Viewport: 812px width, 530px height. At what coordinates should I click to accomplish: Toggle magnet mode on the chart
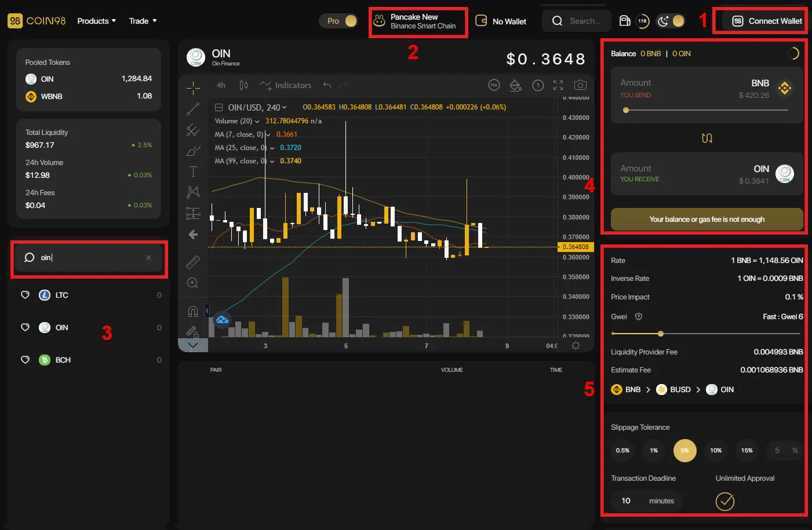coord(193,311)
